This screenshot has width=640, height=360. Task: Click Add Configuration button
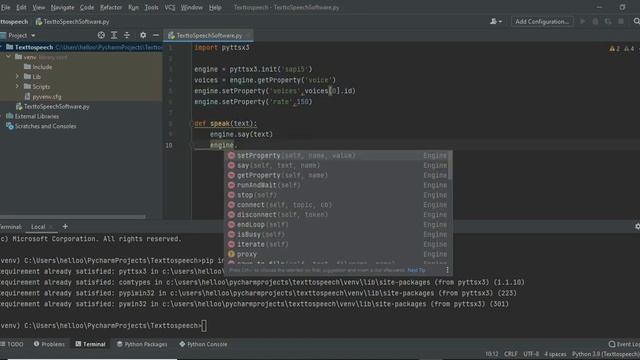tap(542, 22)
